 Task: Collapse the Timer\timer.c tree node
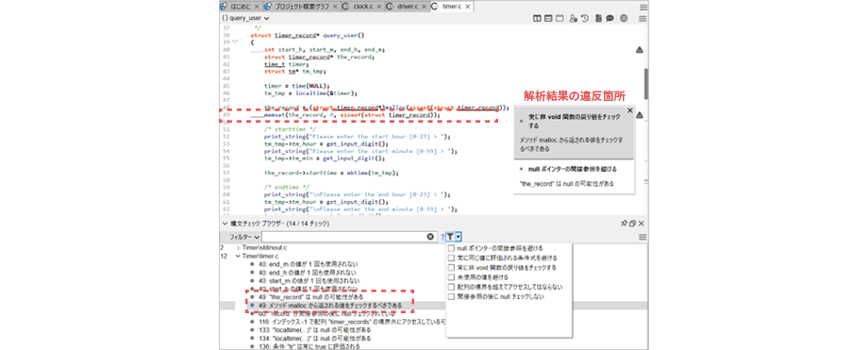238,257
